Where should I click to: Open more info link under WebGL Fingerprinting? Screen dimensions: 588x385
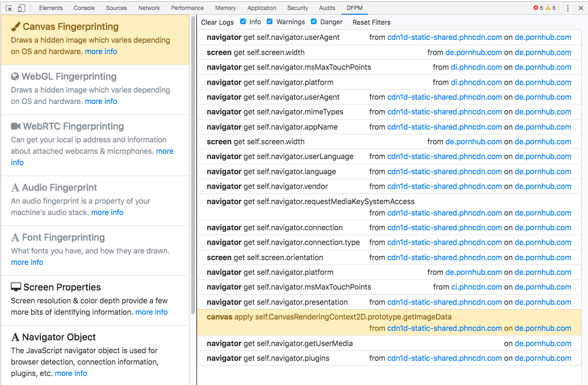click(101, 101)
